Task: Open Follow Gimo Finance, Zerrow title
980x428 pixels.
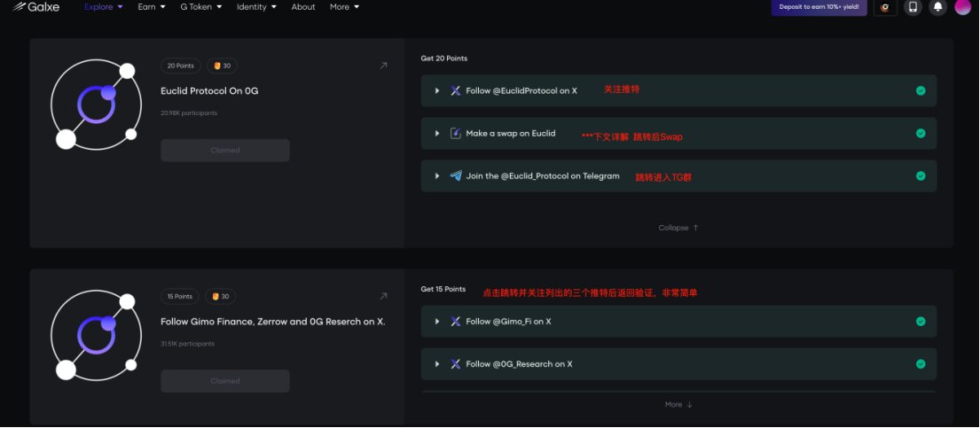Action: 273,322
